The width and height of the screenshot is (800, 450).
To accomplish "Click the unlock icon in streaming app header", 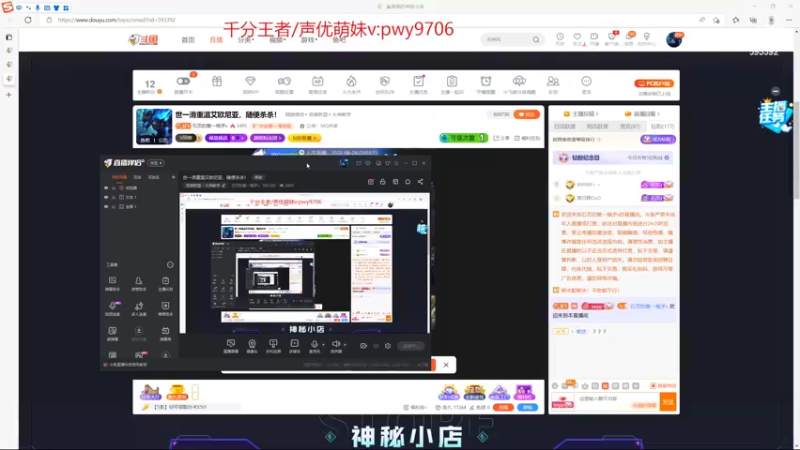I will tap(383, 182).
